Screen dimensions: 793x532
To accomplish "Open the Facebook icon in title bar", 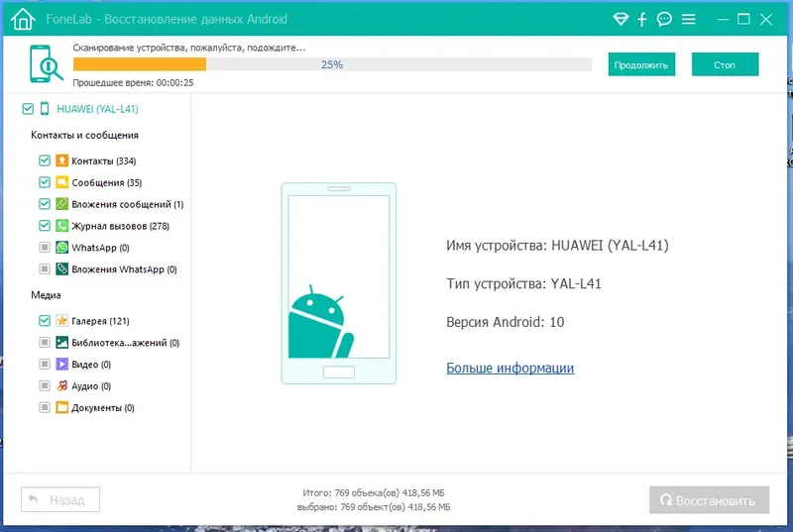I will (642, 20).
